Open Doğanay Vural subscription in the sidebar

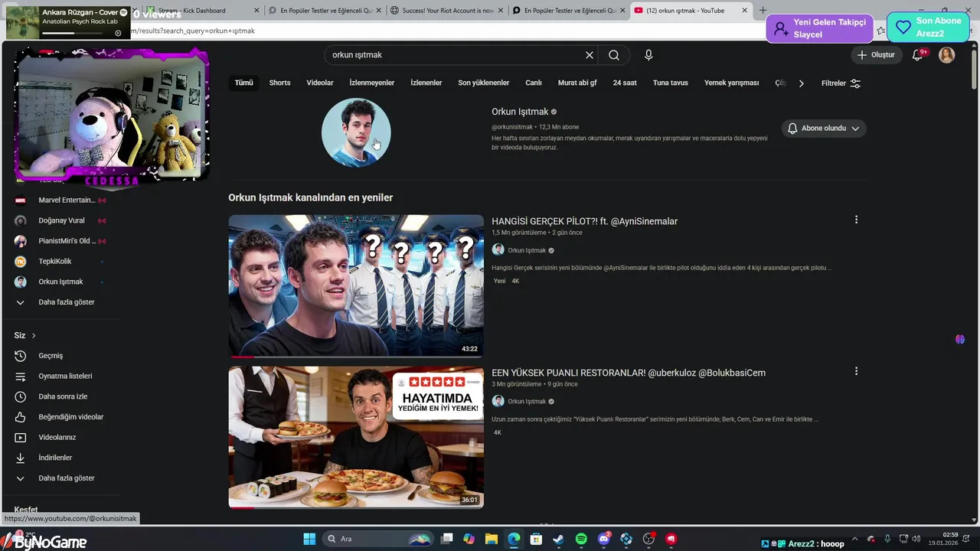(61, 220)
